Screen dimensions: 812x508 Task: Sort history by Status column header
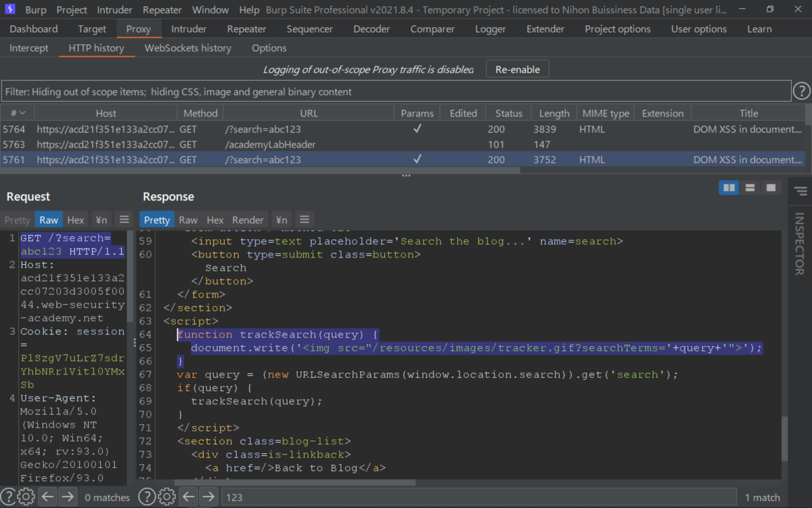click(509, 113)
